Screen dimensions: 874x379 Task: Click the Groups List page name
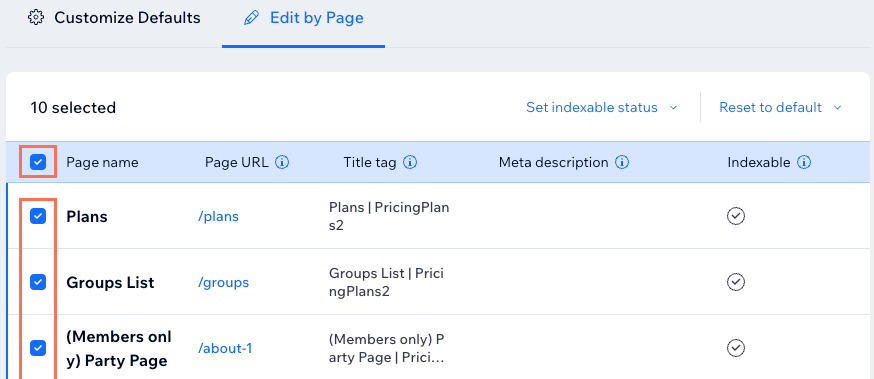(x=110, y=283)
